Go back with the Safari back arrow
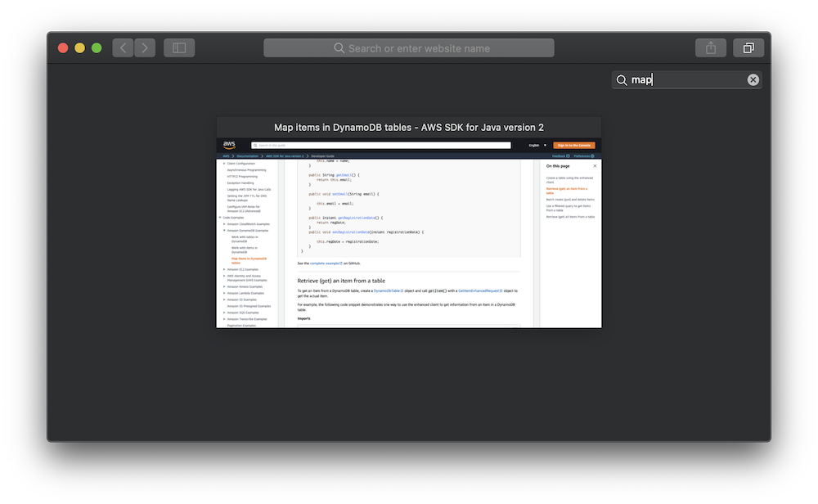Screen dimensions: 818x504 [x=124, y=48]
